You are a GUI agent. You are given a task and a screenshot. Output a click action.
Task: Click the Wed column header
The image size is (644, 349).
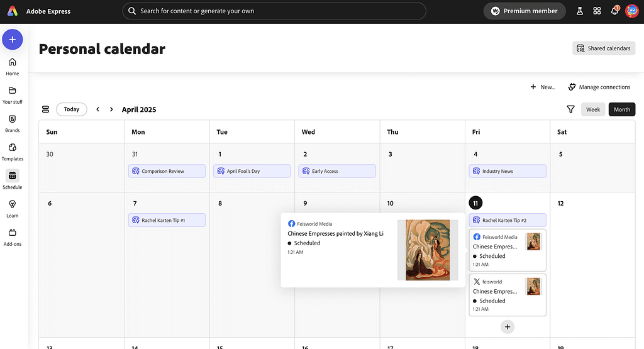tap(308, 132)
